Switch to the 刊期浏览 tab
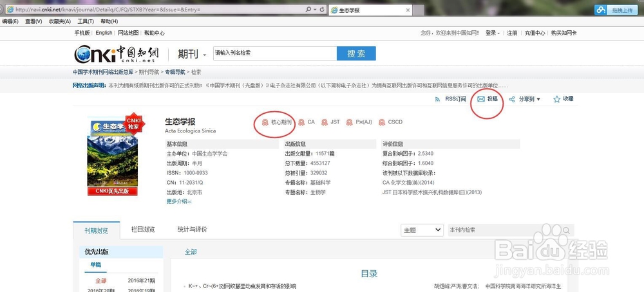The image size is (644, 292). 97,230
